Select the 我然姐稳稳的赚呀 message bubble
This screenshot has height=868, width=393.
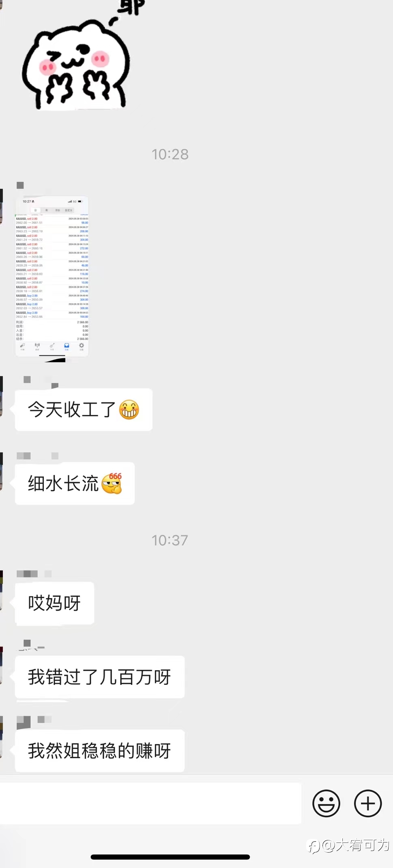click(x=100, y=750)
